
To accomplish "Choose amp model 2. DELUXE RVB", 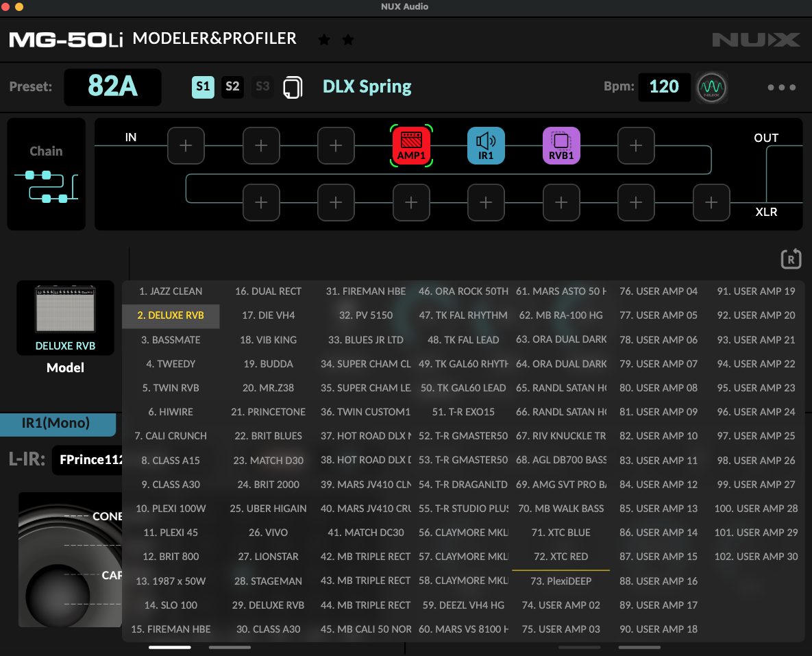I will click(171, 315).
